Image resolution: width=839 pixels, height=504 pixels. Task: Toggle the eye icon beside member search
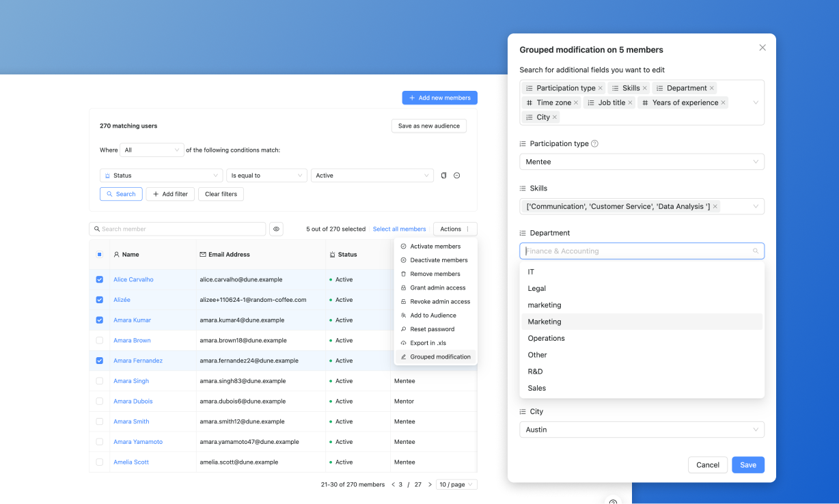[x=276, y=229]
